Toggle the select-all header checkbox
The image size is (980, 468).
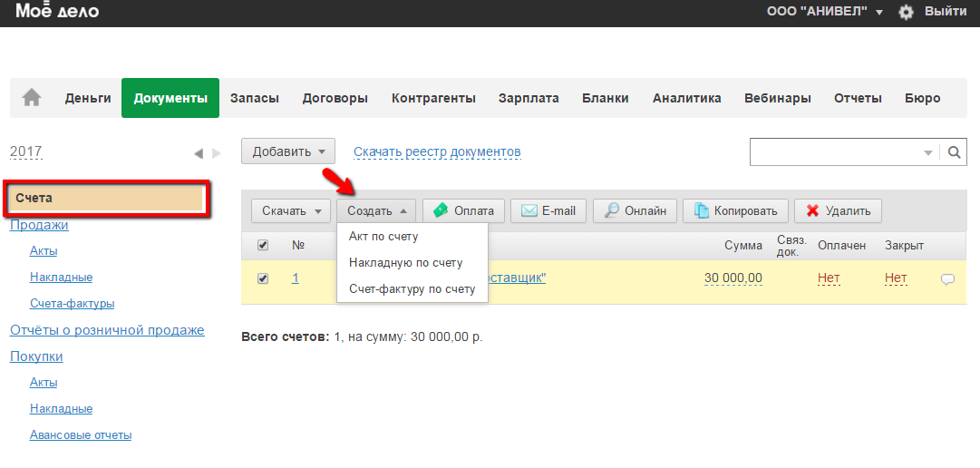click(x=263, y=245)
